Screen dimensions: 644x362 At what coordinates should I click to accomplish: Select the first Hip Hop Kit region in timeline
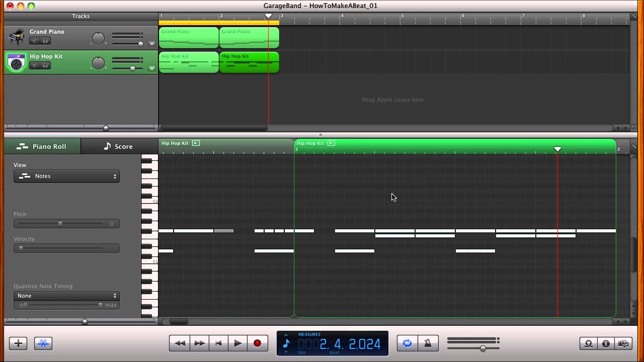tap(189, 62)
